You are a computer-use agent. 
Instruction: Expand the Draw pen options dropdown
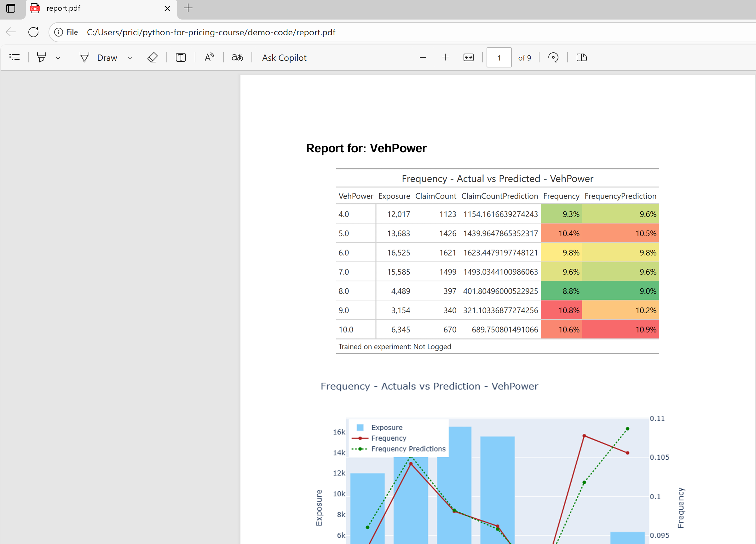point(130,57)
